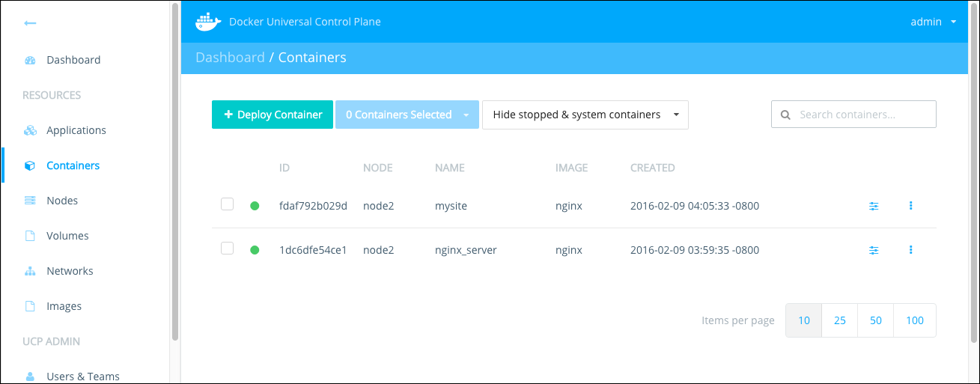Open Volumes from the sidebar
980x384 pixels.
click(x=67, y=236)
